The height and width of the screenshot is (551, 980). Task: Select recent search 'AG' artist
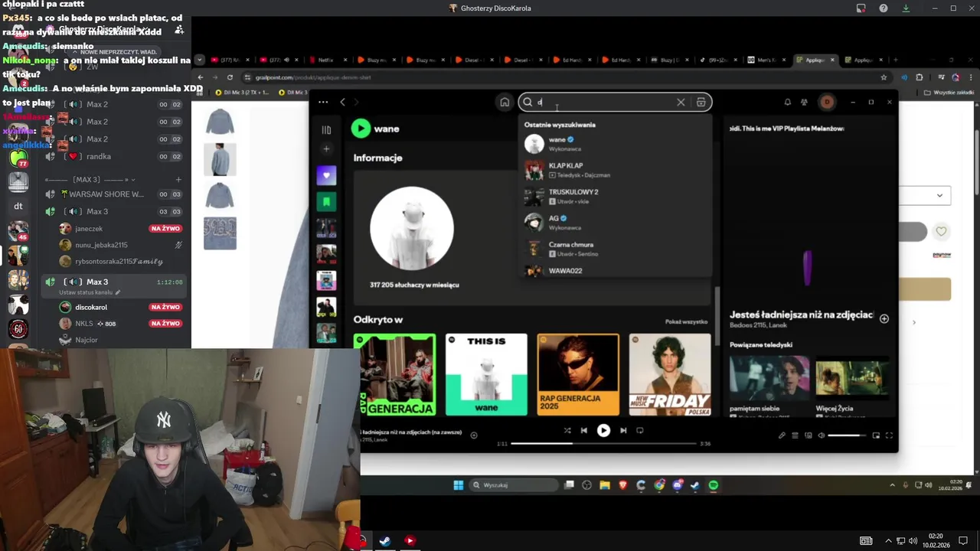615,223
